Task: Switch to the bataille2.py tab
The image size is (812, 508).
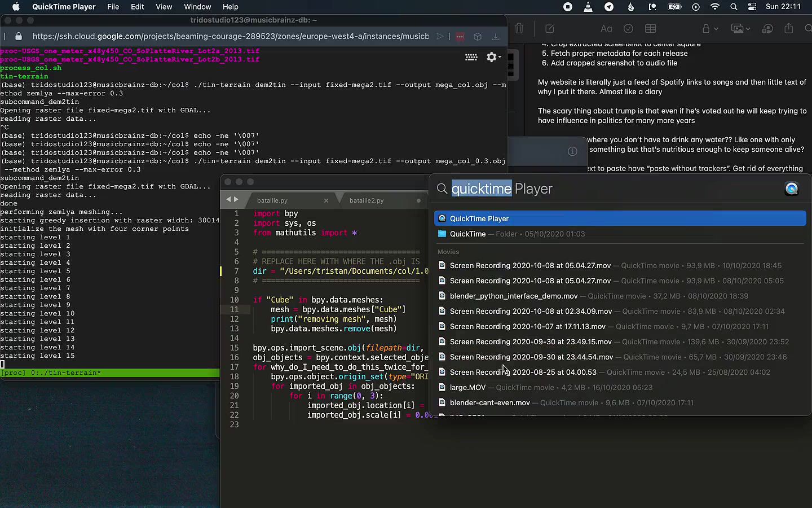Action: 367,200
